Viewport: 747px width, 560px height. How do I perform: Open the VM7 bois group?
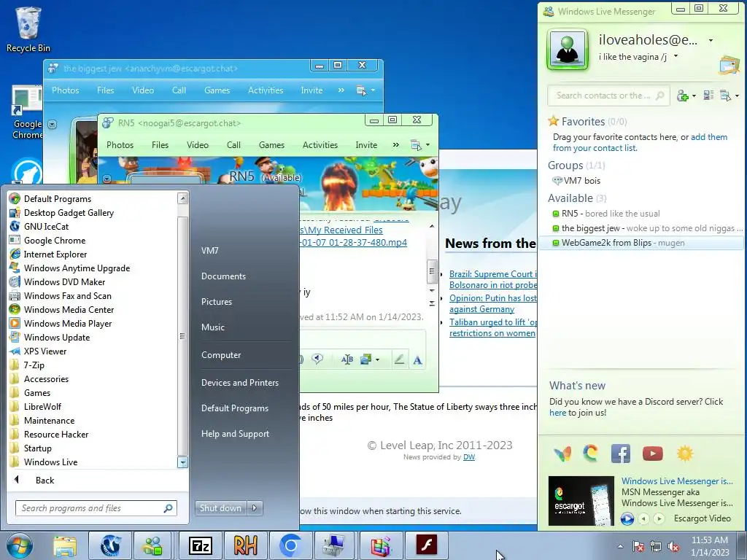coord(581,181)
